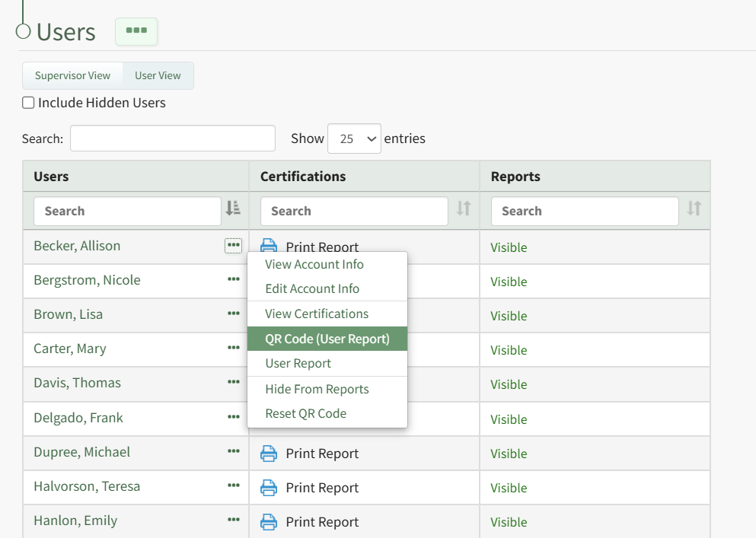
Task: Open the Carter, Mary user link
Action: tap(70, 349)
